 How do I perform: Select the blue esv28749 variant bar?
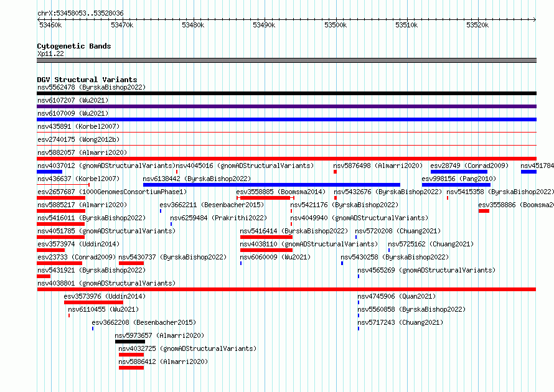(459, 172)
